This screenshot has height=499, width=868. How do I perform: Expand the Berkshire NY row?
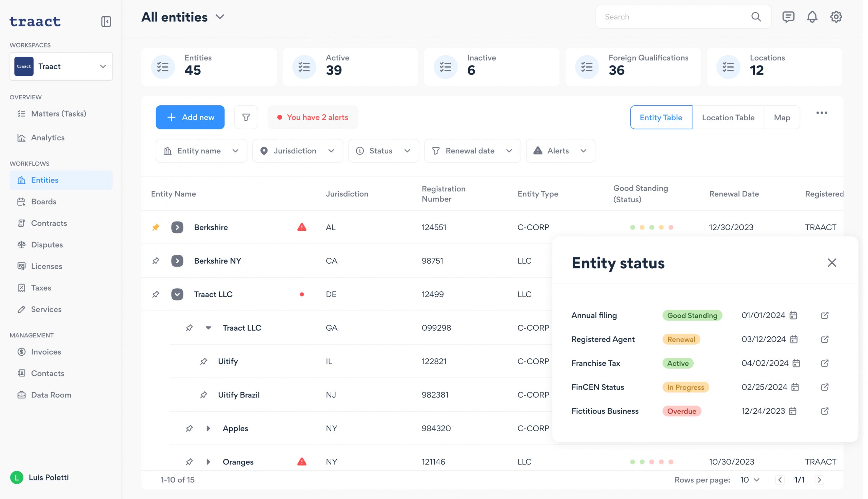coord(177,261)
